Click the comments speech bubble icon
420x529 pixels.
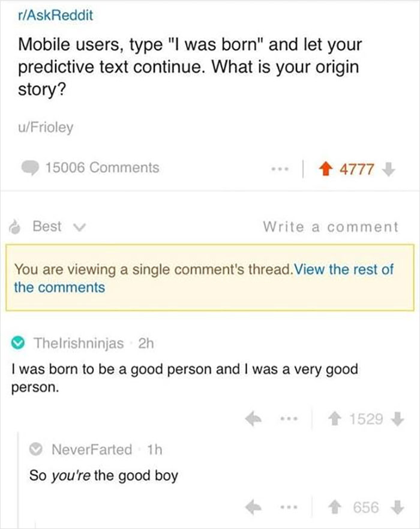(30, 169)
